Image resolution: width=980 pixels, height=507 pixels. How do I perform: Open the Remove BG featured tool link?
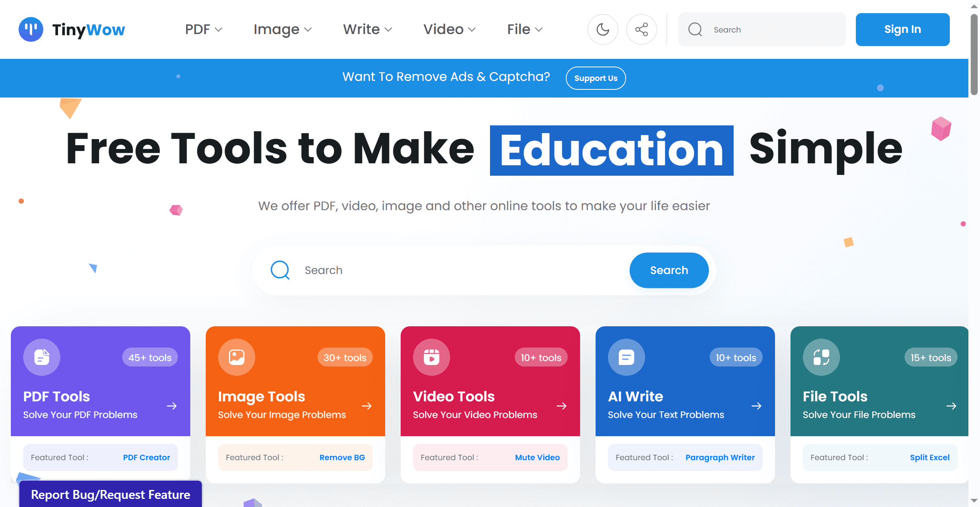click(x=342, y=457)
